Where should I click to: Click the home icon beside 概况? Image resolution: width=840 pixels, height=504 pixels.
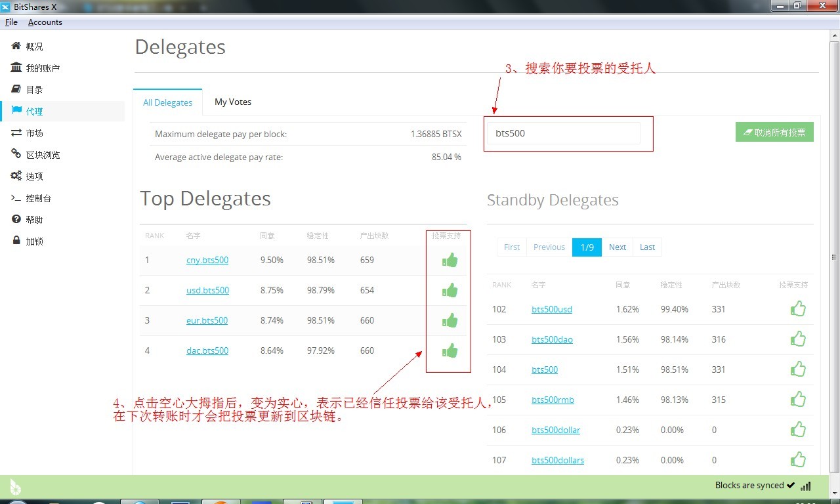click(16, 46)
